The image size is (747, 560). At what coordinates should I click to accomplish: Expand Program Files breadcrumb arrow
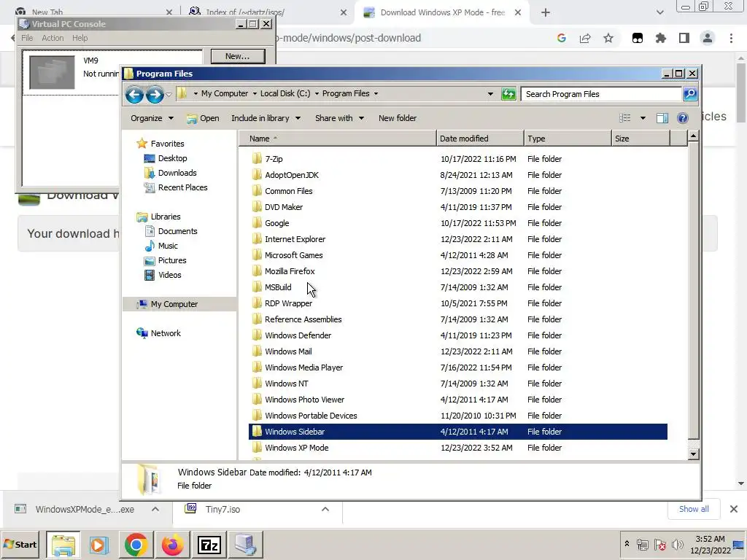pyautogui.click(x=376, y=94)
